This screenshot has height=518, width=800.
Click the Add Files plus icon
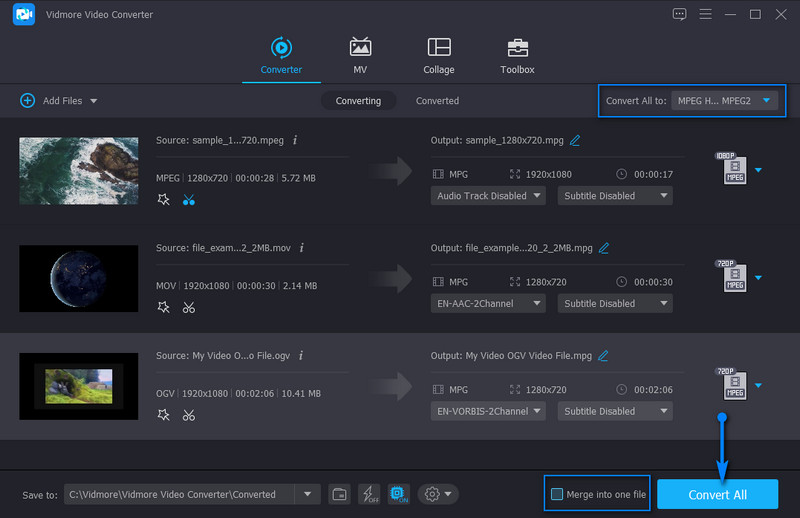[27, 101]
